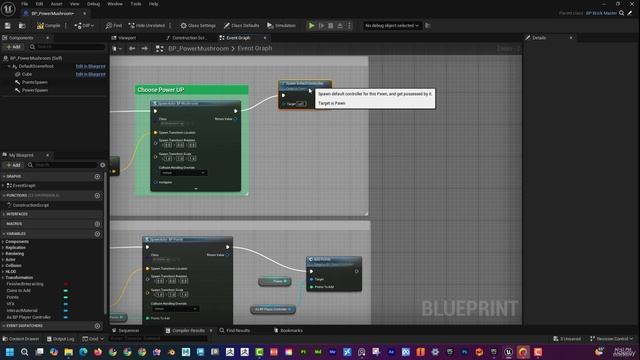Click the As BP Player Controller variable
The height and width of the screenshot is (360, 640).
(x=29, y=317)
